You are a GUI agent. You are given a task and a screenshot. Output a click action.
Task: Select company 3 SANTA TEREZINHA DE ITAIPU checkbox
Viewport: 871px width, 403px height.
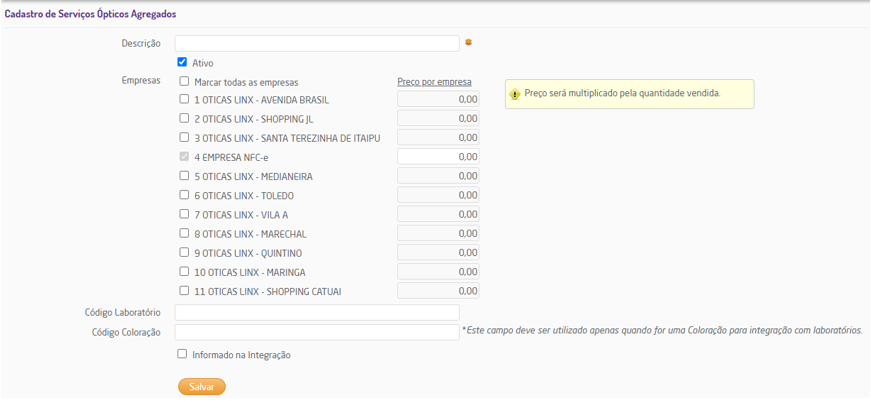click(184, 137)
